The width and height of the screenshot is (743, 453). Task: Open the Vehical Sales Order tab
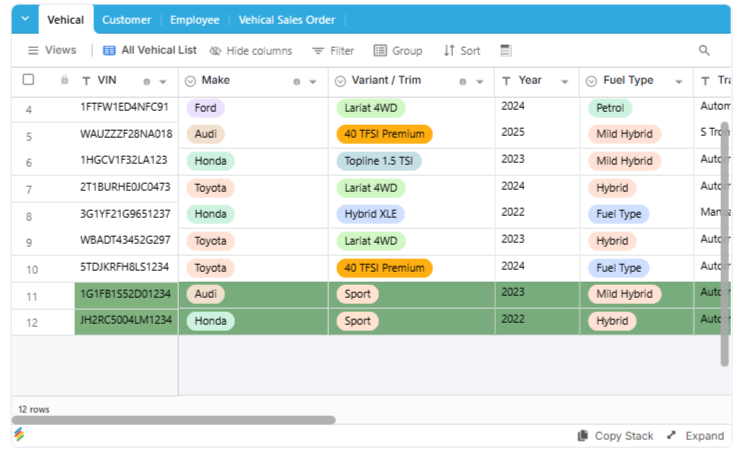tap(287, 20)
